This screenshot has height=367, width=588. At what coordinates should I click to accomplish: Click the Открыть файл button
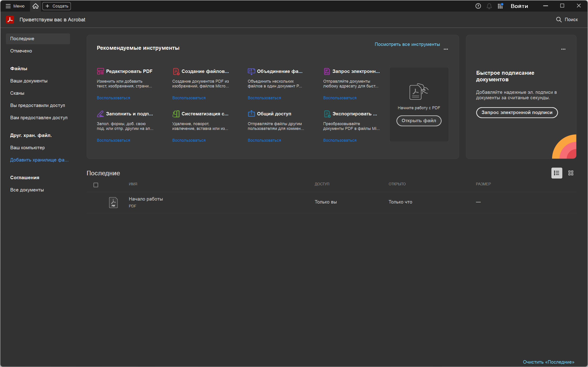tap(419, 121)
